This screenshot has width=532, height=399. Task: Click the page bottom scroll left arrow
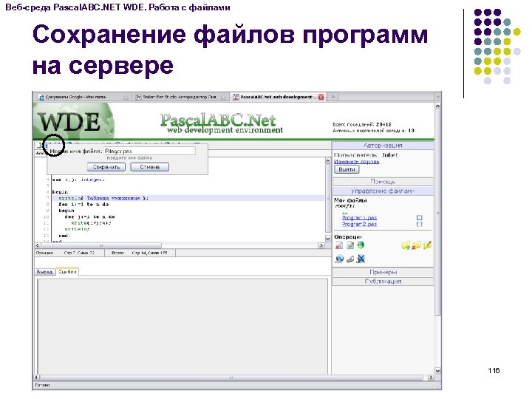pos(37,378)
